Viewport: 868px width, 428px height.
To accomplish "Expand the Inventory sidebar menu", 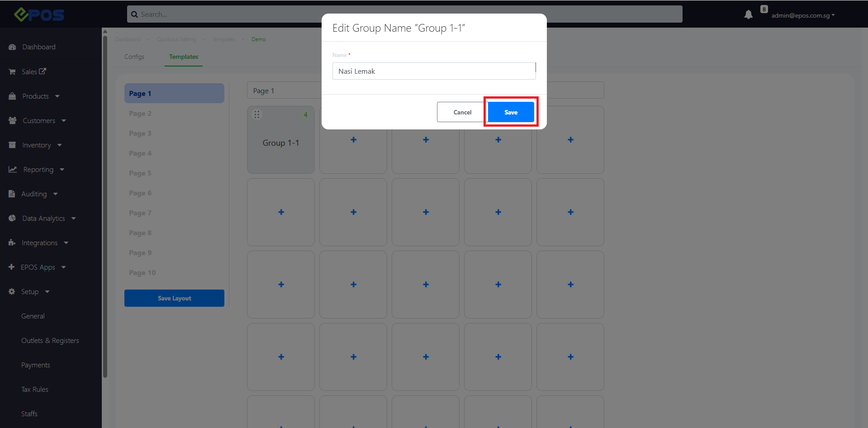I will pyautogui.click(x=42, y=145).
